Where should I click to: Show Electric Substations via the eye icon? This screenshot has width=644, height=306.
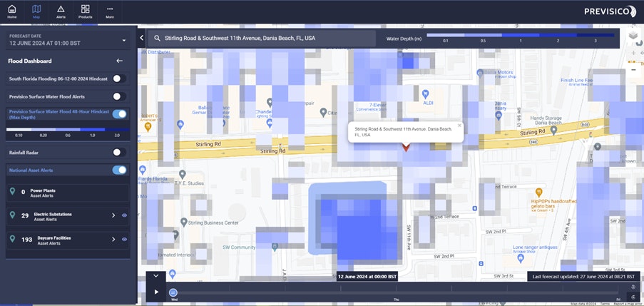point(124,215)
